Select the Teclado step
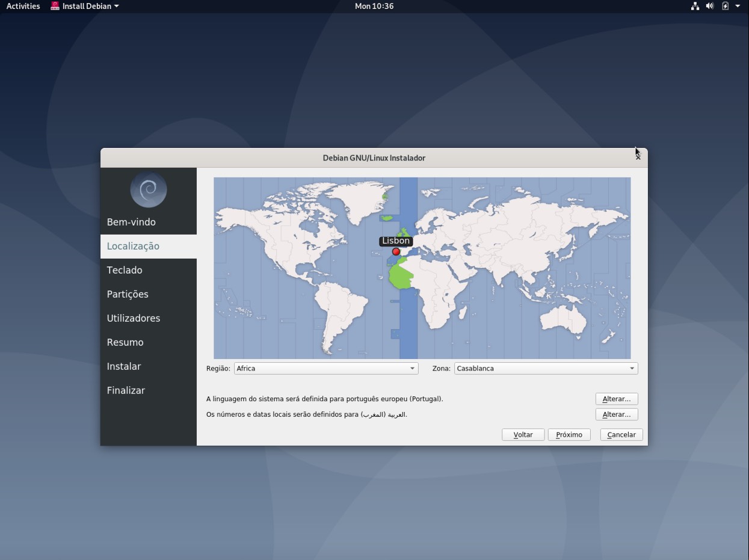The image size is (749, 560). pos(124,269)
